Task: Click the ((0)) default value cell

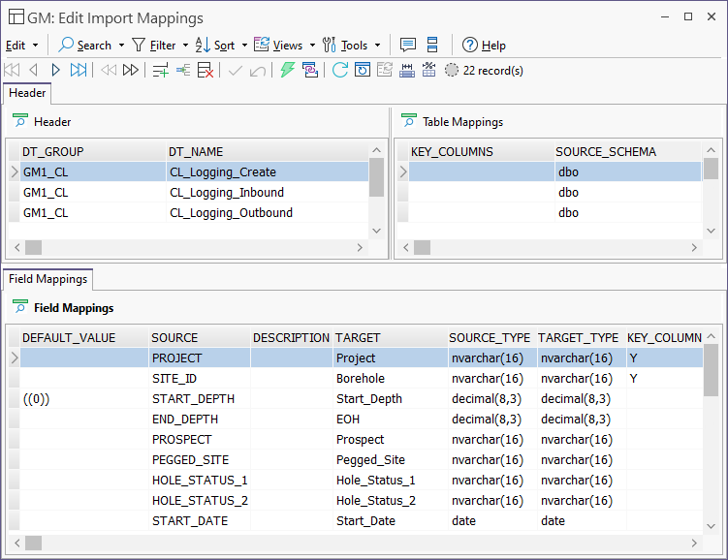Action: click(x=84, y=399)
